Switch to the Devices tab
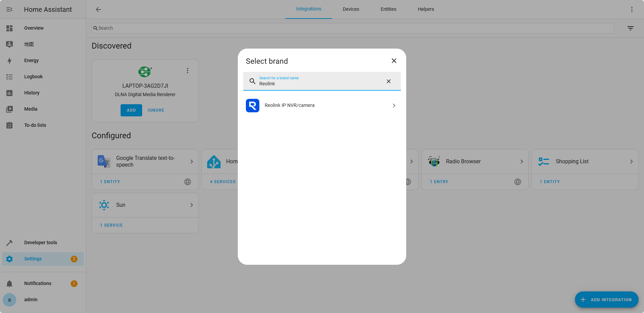Viewport: 644px width, 313px height. tap(351, 9)
